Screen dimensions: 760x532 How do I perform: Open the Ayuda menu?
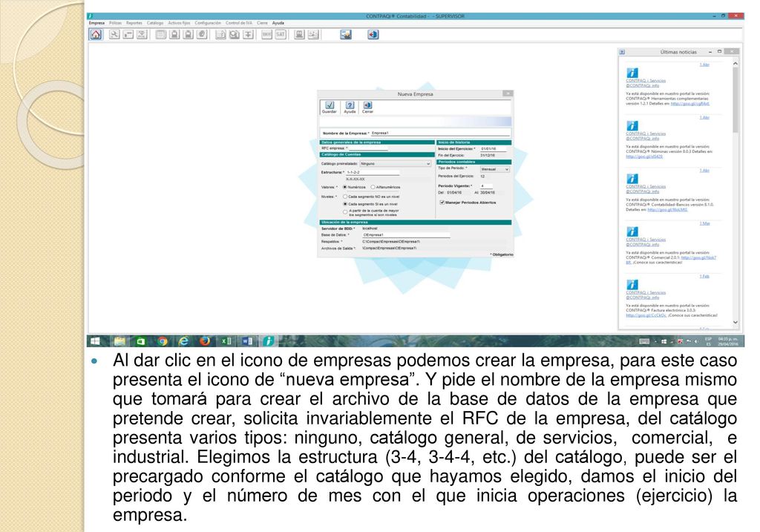point(278,23)
